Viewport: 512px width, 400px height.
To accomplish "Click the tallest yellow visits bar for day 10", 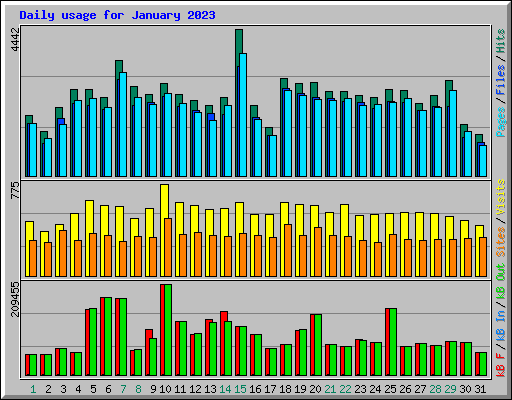I will [x=164, y=200].
